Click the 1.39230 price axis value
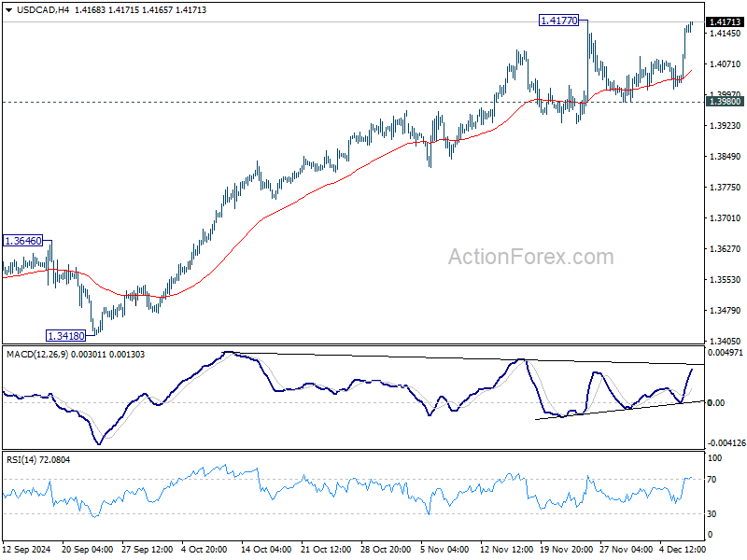 point(726,126)
